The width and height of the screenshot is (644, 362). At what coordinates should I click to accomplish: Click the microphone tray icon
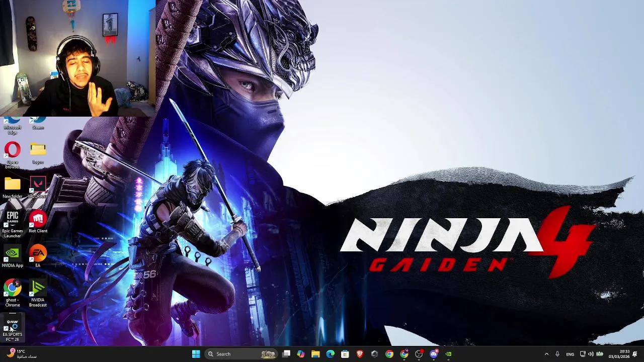(x=557, y=354)
